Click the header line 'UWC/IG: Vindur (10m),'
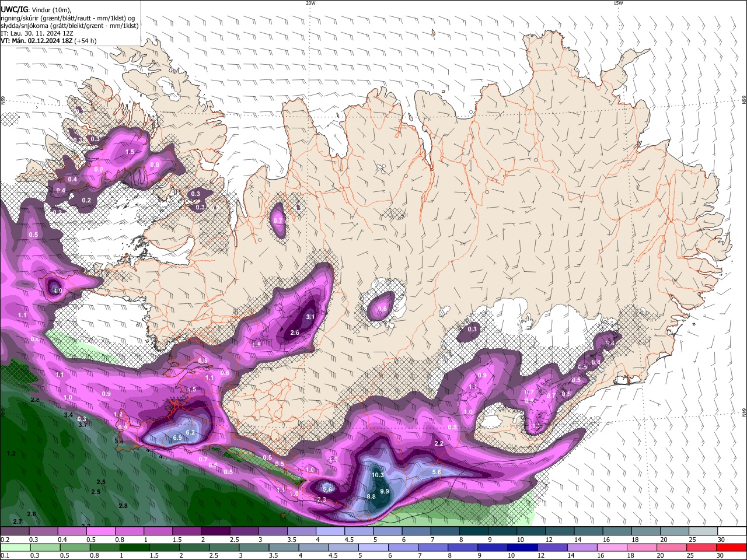 click(x=36, y=9)
